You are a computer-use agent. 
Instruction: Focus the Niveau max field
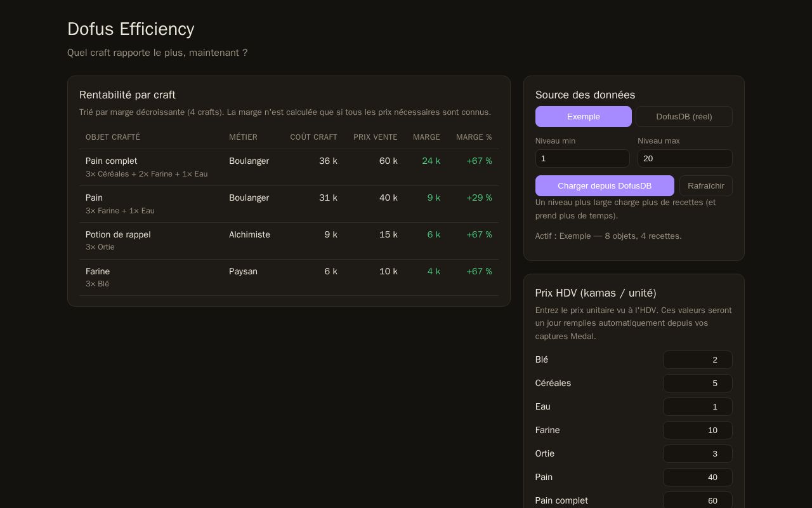pyautogui.click(x=684, y=158)
